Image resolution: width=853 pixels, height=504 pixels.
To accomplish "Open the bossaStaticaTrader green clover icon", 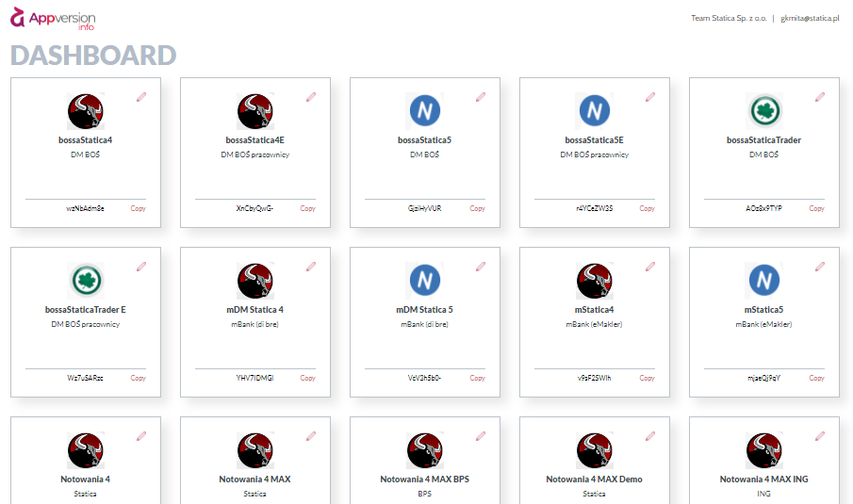I will [764, 111].
